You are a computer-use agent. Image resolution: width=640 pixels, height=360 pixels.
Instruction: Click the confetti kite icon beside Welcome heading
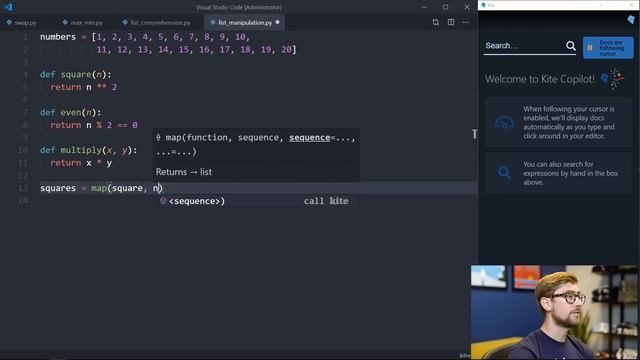pos(612,78)
